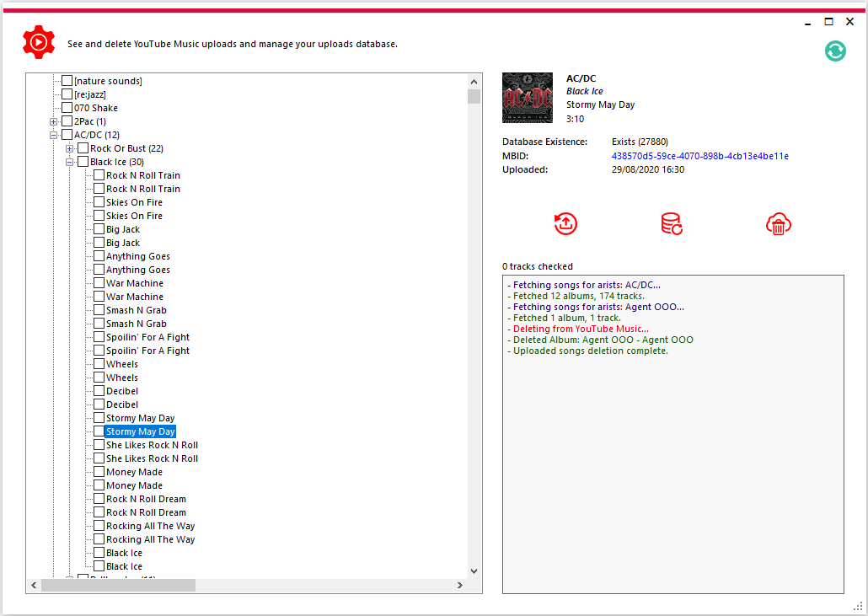Click the re-upload tracks icon

pyautogui.click(x=565, y=224)
